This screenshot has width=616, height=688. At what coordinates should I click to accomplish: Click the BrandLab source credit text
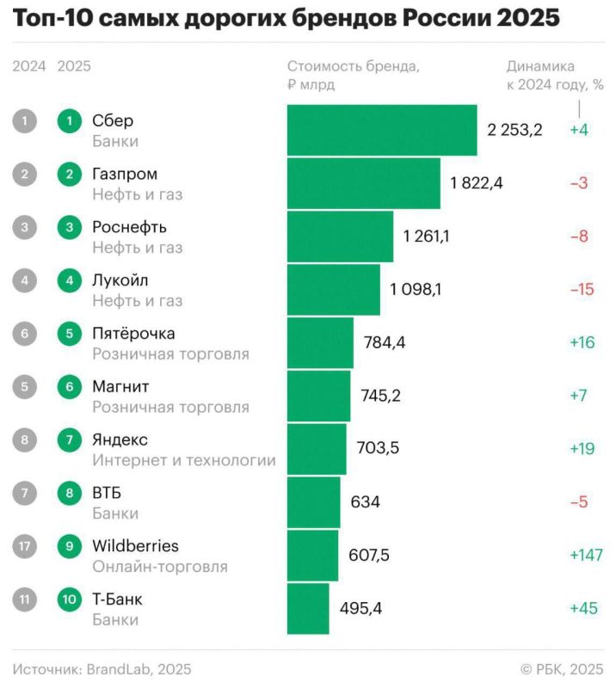(x=102, y=668)
